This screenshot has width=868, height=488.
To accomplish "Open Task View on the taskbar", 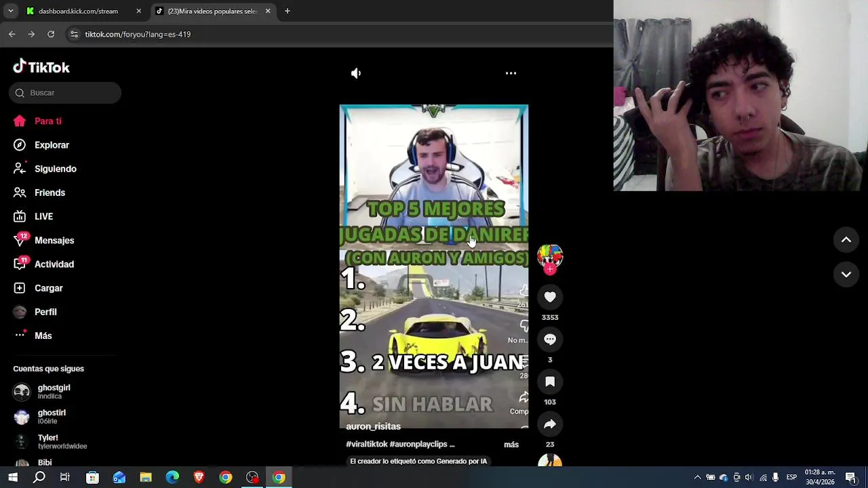I will tap(65, 477).
